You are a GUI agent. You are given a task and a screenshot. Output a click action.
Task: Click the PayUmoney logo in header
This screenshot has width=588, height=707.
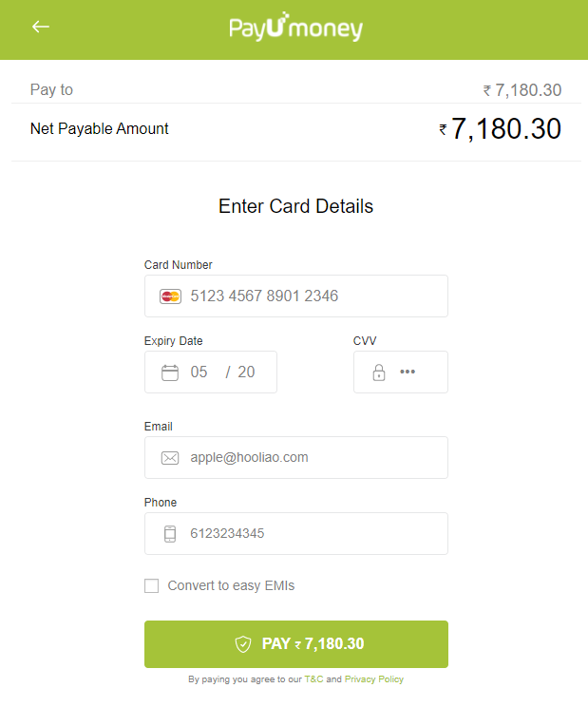click(x=296, y=27)
